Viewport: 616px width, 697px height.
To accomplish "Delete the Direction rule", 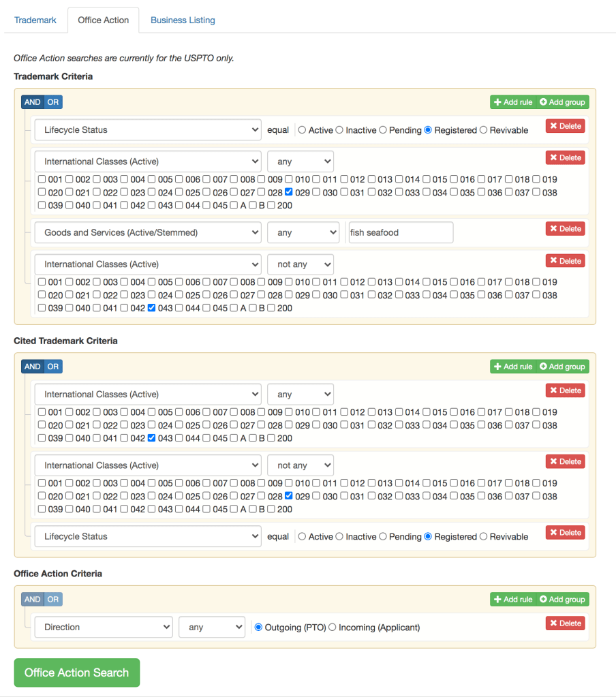I will (565, 623).
